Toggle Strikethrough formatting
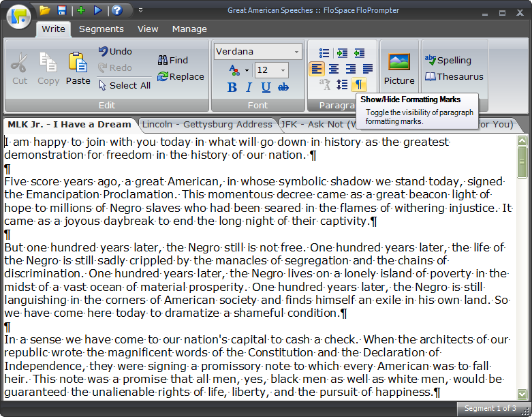532x417 pixels. click(283, 87)
